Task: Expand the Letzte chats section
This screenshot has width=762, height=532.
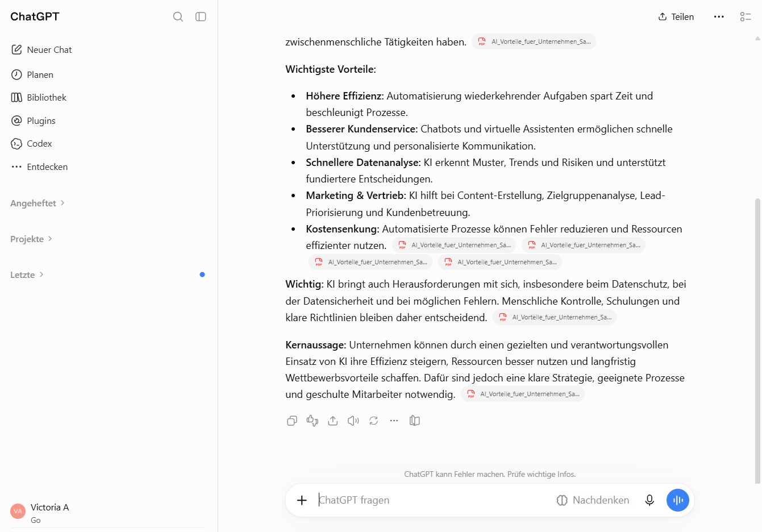Action: click(x=27, y=275)
